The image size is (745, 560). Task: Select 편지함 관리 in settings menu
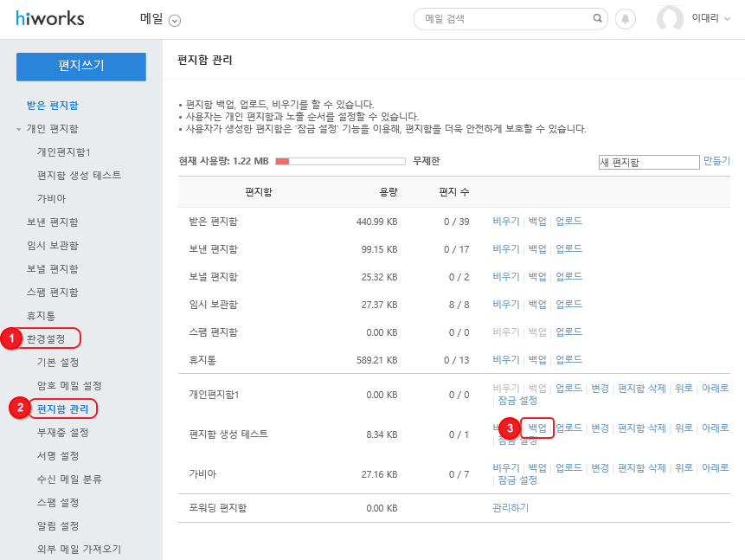click(x=62, y=409)
